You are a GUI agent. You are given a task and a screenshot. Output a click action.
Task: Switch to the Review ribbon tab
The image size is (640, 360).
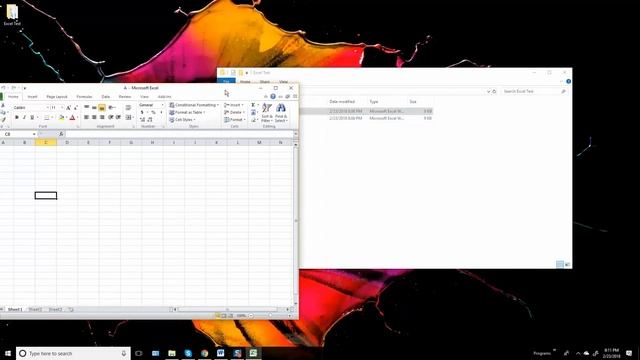click(125, 97)
